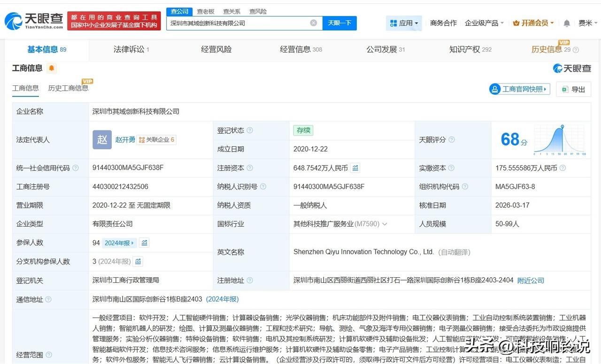Select the 查关系 search tab
Screen dimensions: 601x364
coord(232,11)
